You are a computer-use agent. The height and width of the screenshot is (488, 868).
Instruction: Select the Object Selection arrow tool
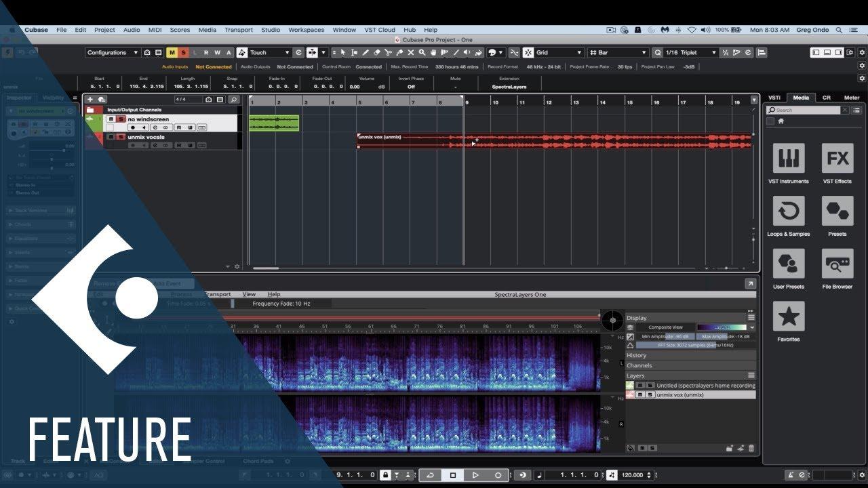click(x=342, y=52)
